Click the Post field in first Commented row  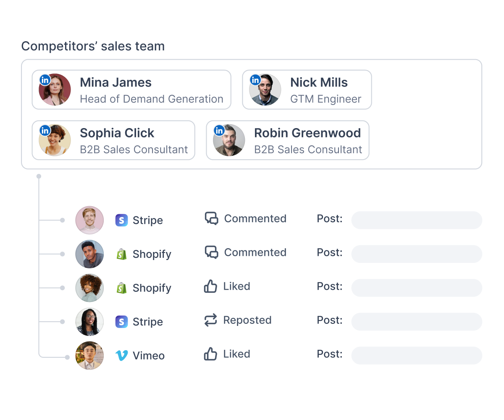(417, 220)
